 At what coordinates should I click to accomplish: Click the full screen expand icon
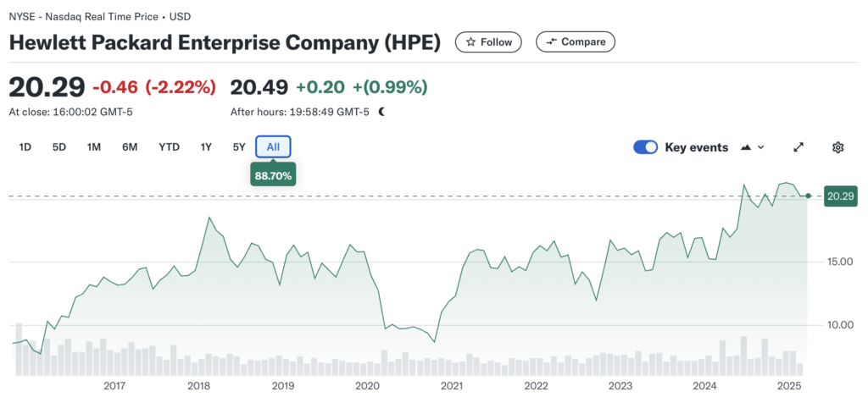pos(798,147)
